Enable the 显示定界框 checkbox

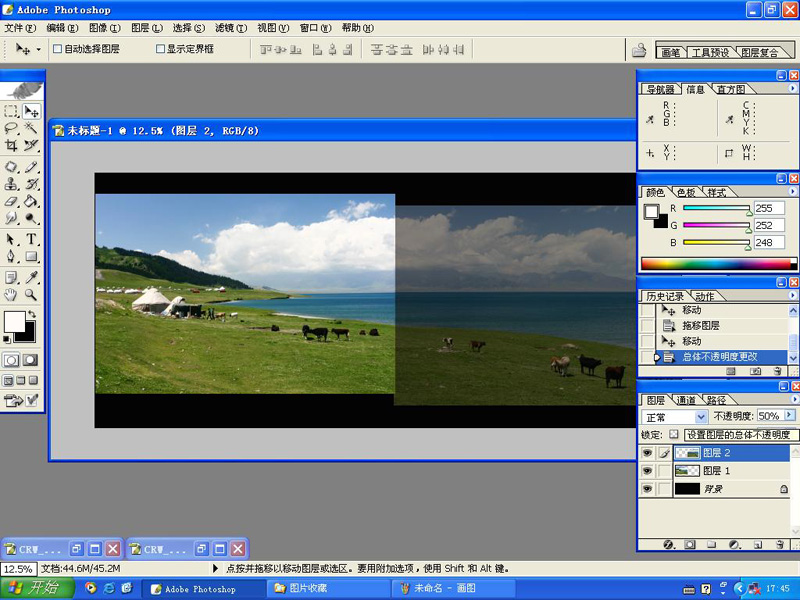tap(160, 49)
